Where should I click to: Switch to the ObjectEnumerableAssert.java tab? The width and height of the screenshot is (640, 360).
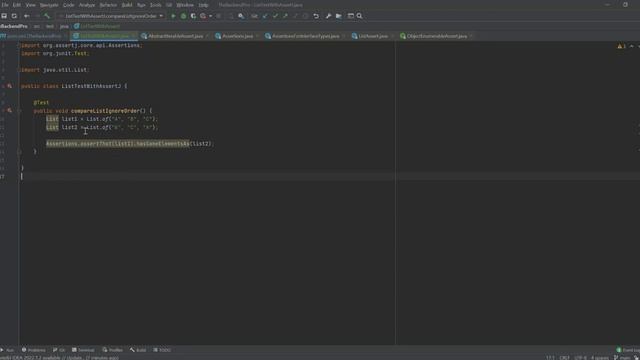437,36
